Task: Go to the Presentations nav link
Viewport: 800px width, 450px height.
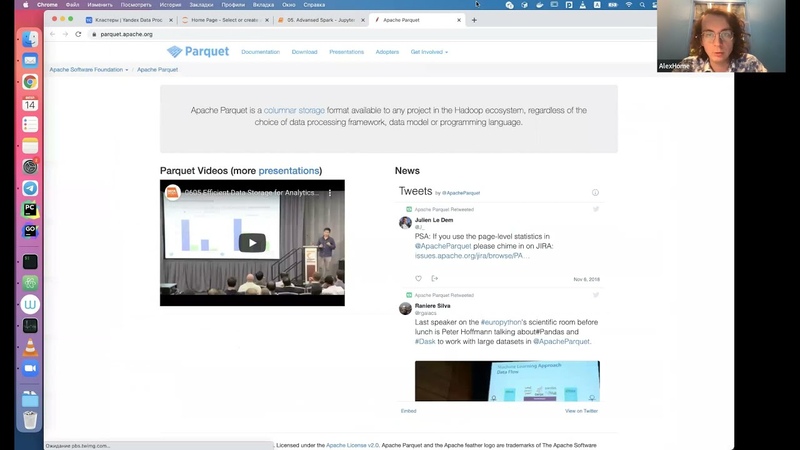Action: [x=346, y=52]
